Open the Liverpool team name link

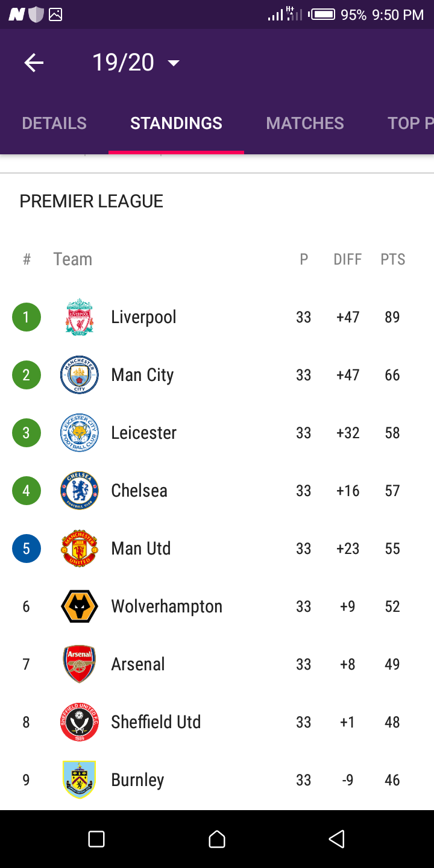click(x=143, y=317)
